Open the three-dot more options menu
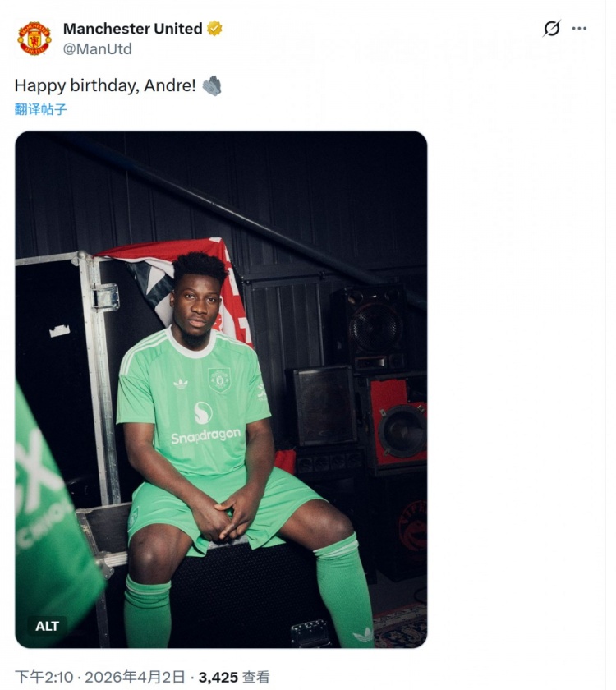The image size is (616, 690). pos(580,29)
